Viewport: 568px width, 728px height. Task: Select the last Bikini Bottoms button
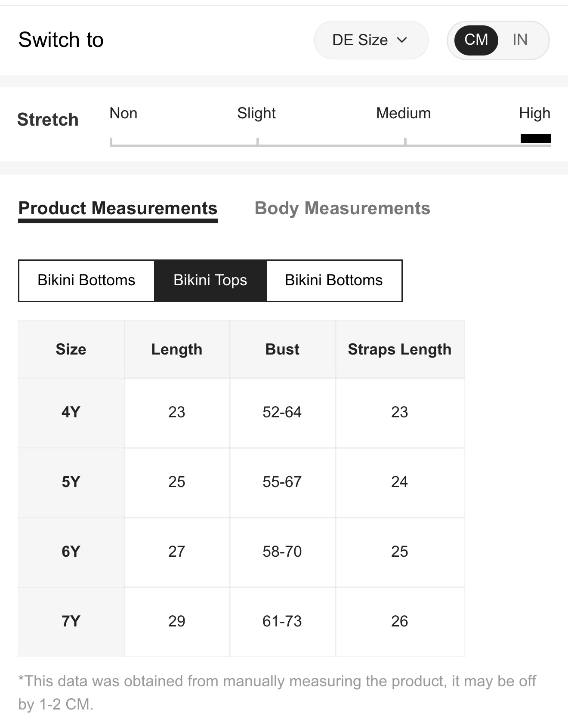334,280
